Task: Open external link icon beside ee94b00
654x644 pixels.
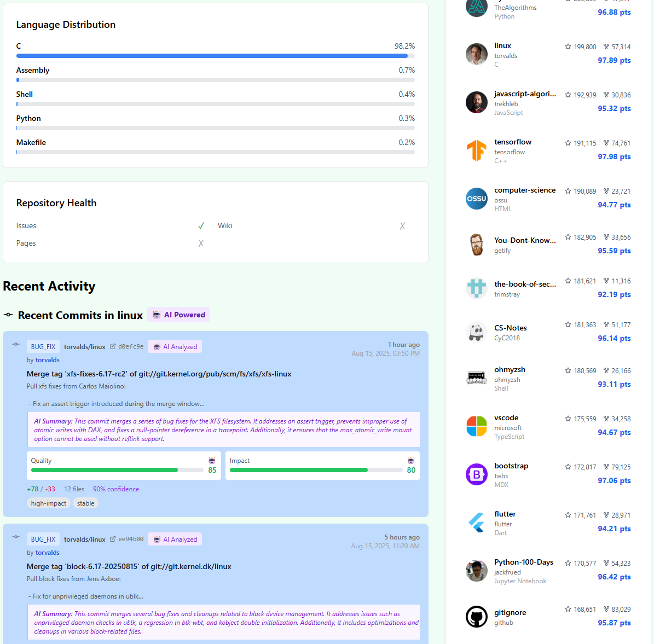Action: click(113, 539)
